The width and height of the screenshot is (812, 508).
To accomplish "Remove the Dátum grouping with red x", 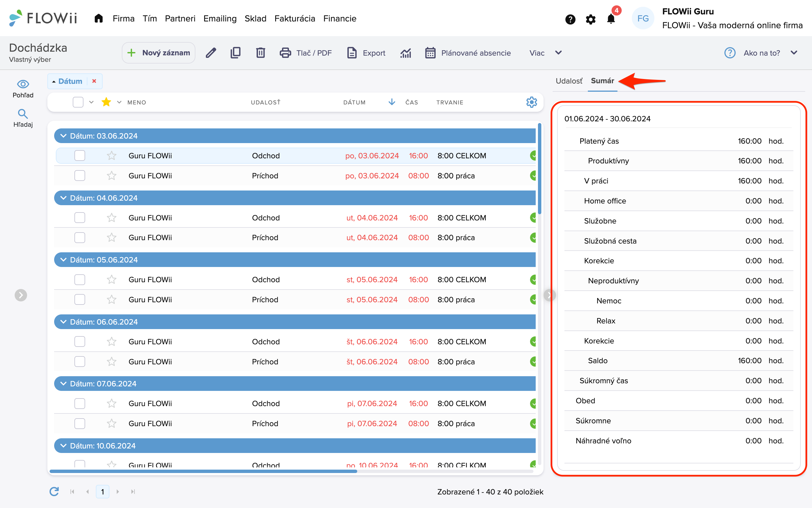I will [x=94, y=81].
